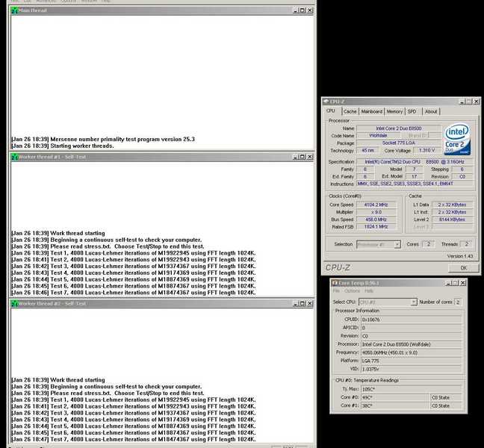
Task: Click the Core #1 temperature reading 38C
Action: click(x=395, y=405)
